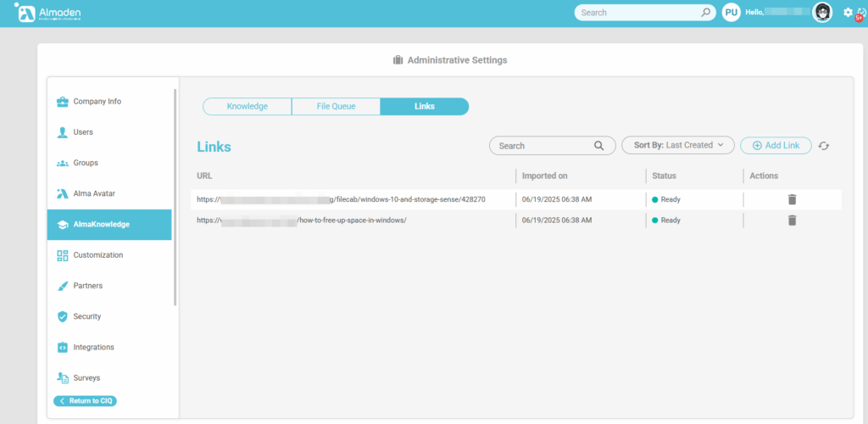Screen dimensions: 868x424
Task: Click the PU user initials badge
Action: tap(731, 13)
